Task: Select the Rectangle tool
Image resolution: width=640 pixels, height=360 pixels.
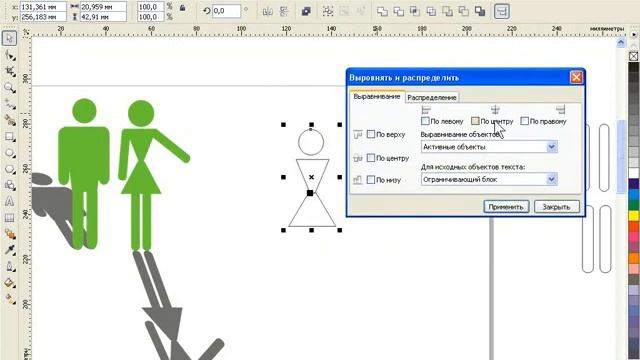Action: click(x=9, y=136)
